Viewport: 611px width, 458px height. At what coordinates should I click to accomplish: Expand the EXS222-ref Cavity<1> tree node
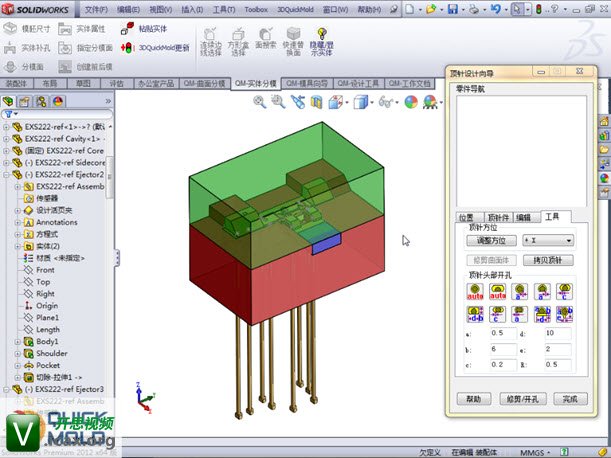click(6, 139)
